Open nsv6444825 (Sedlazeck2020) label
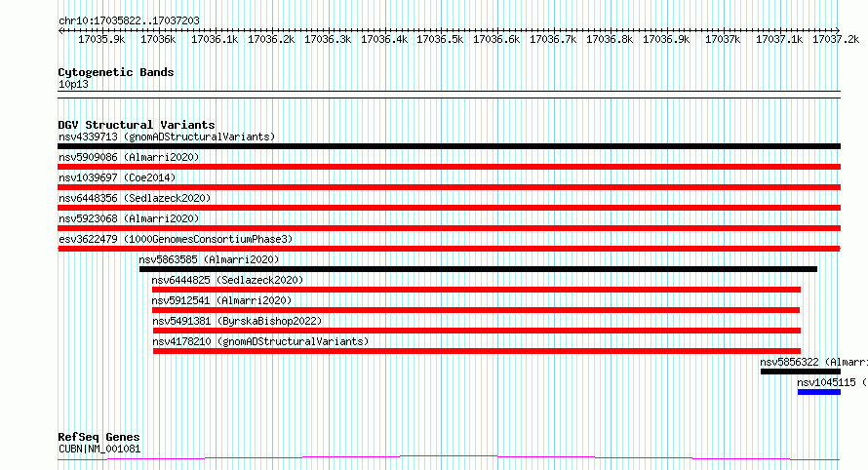 point(227,280)
